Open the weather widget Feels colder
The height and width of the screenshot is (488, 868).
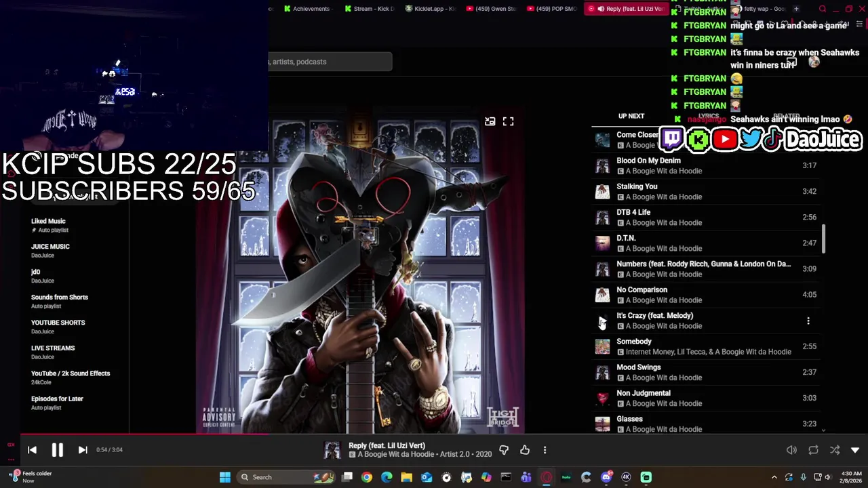tap(28, 477)
